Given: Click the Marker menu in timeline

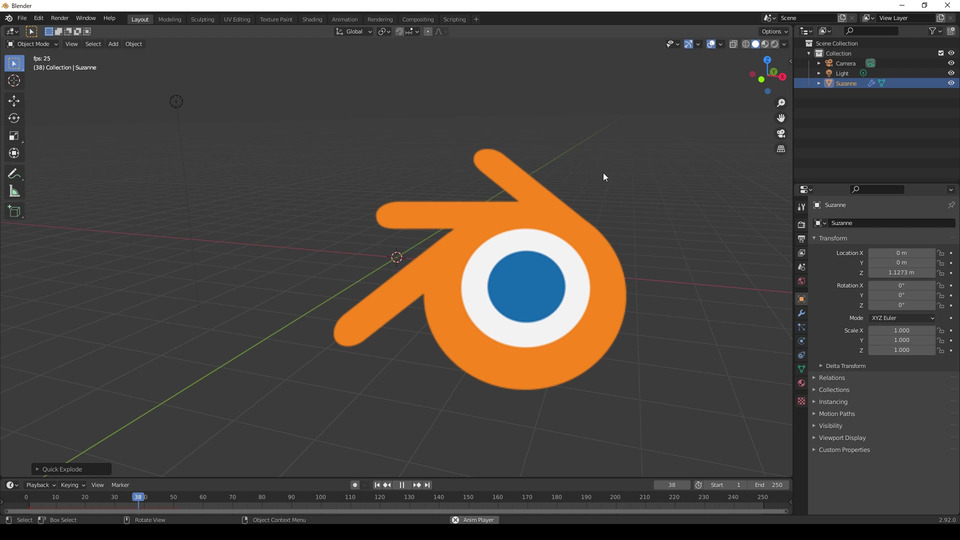Looking at the screenshot, I should click(x=120, y=485).
